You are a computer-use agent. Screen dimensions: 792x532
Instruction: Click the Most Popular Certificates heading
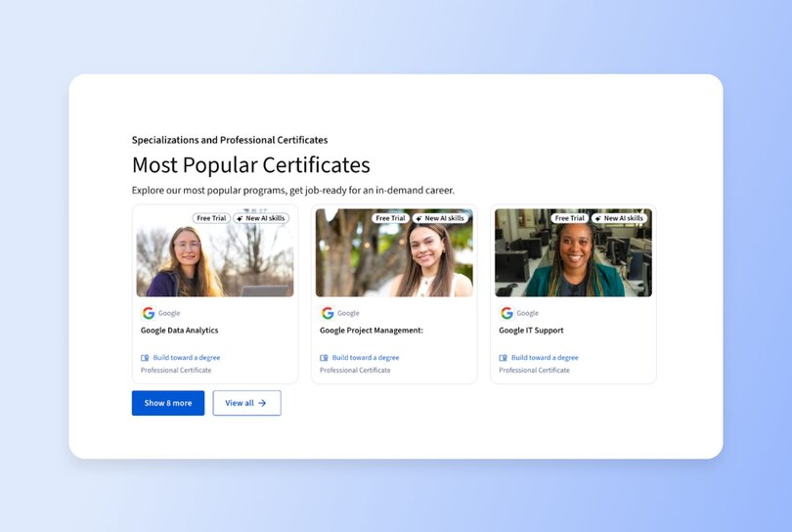251,165
